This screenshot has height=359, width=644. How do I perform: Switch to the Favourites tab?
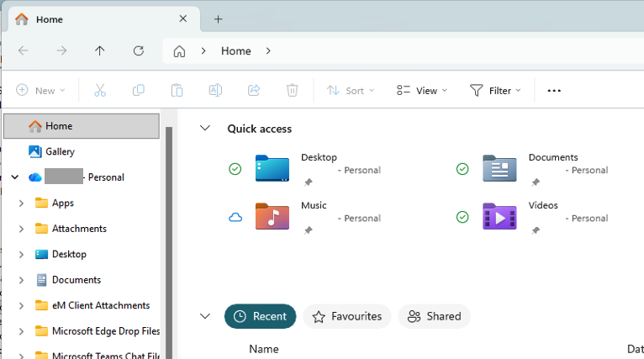[347, 316]
